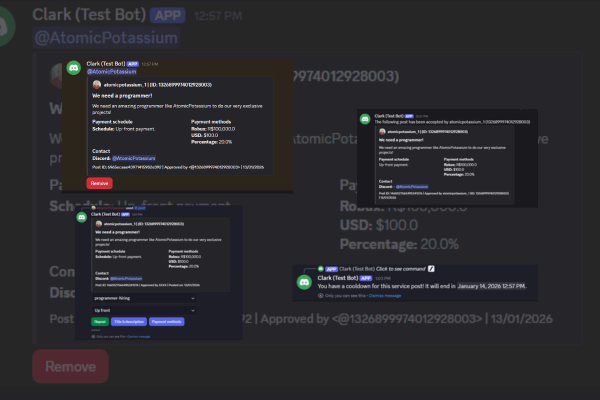Click the 'Schedule: Up-front payment' line in top-left embed
The width and height of the screenshot is (600, 400).
(x=124, y=129)
